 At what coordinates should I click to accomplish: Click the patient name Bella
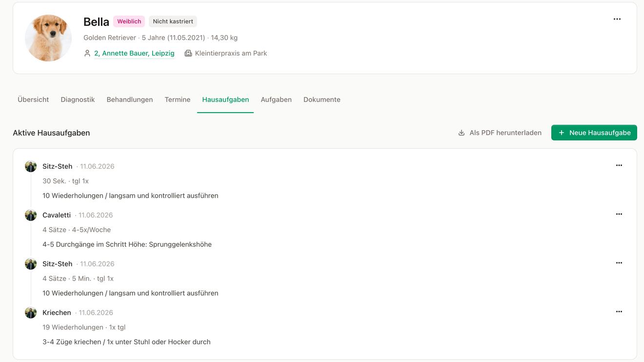click(96, 22)
